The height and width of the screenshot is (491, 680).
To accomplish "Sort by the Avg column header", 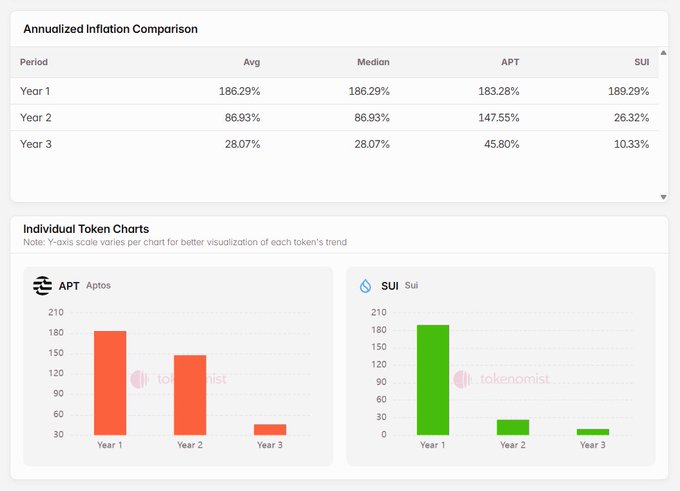I will tap(252, 62).
